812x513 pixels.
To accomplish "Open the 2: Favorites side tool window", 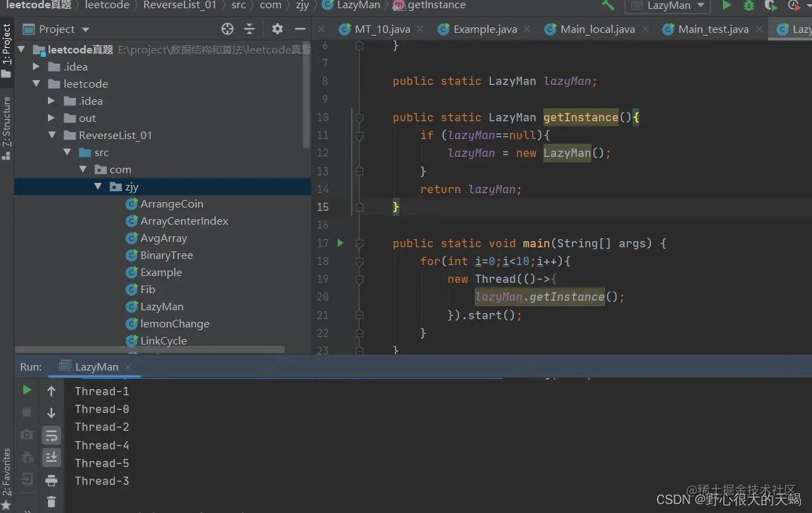I will (6, 478).
